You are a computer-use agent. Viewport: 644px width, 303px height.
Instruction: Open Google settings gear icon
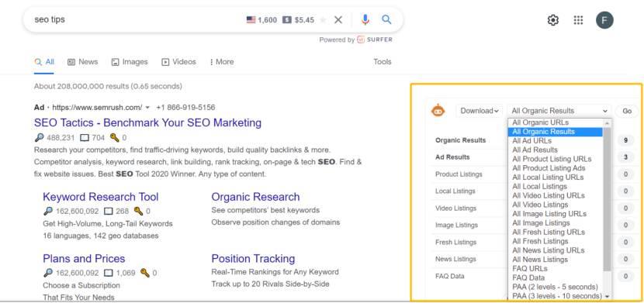pyautogui.click(x=553, y=20)
